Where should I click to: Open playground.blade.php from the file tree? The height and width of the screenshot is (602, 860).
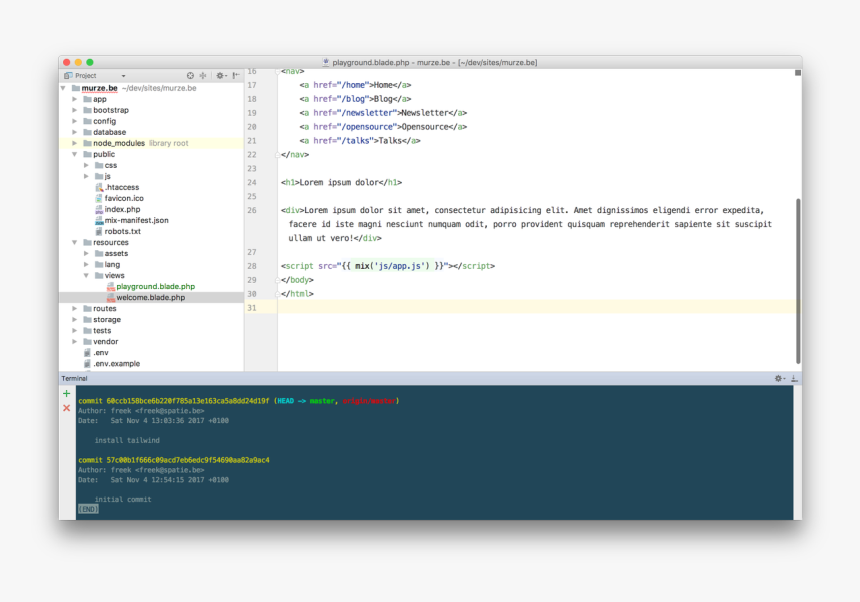156,287
